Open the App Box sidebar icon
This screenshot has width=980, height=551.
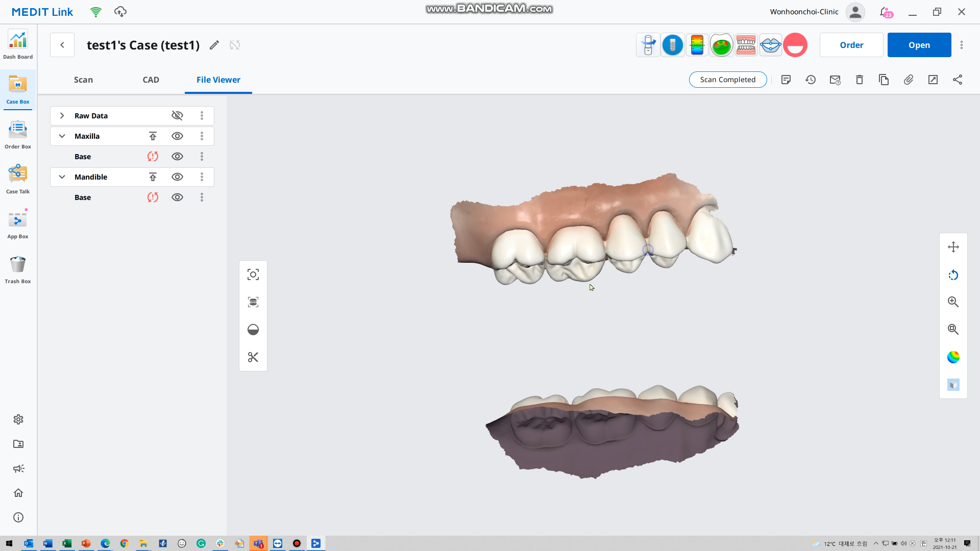point(18,224)
